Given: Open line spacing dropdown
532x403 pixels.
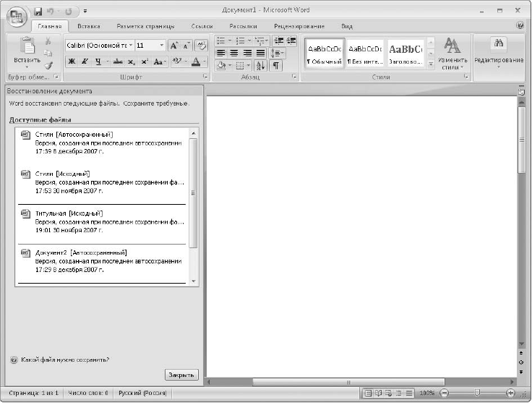Looking at the screenshot, I should (x=277, y=54).
